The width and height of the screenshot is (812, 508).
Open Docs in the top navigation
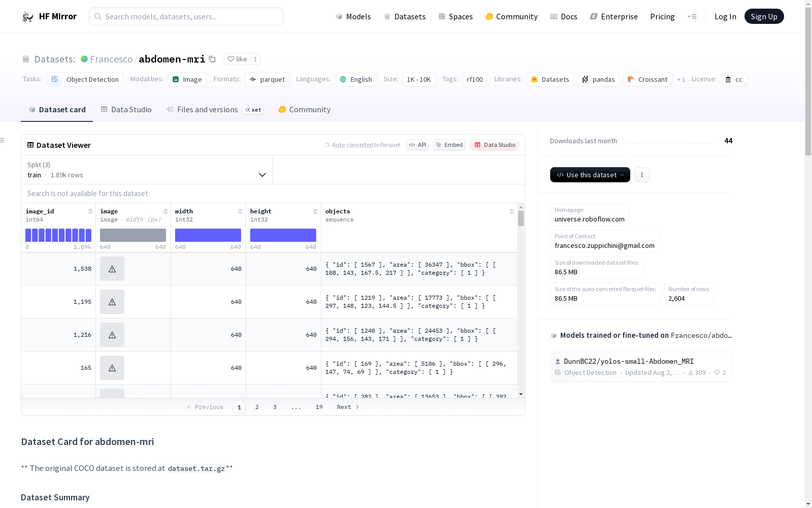tap(564, 16)
